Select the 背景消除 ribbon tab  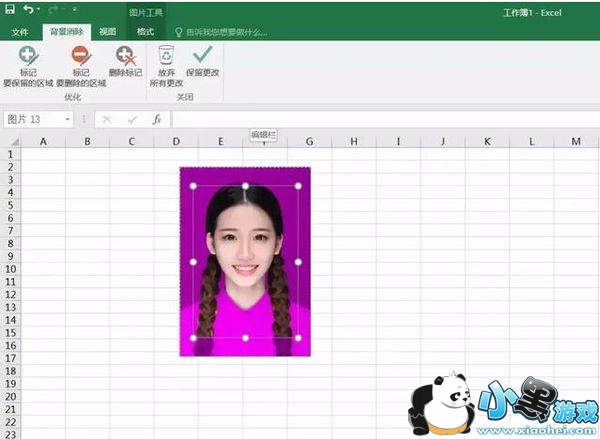(67, 32)
